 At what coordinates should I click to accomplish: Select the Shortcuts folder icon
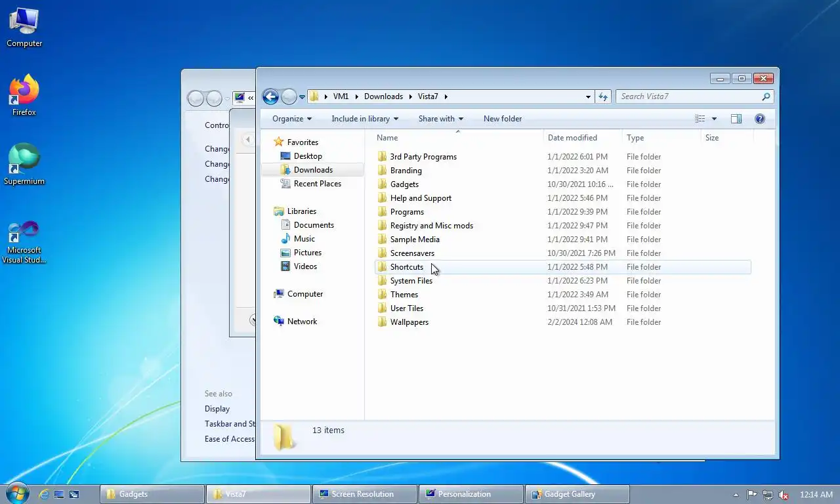pyautogui.click(x=383, y=267)
